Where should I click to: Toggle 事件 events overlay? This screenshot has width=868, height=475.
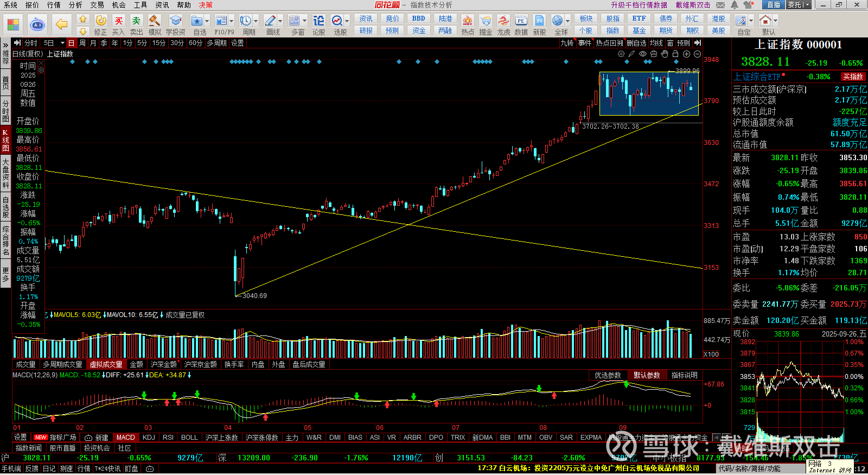[x=585, y=43]
